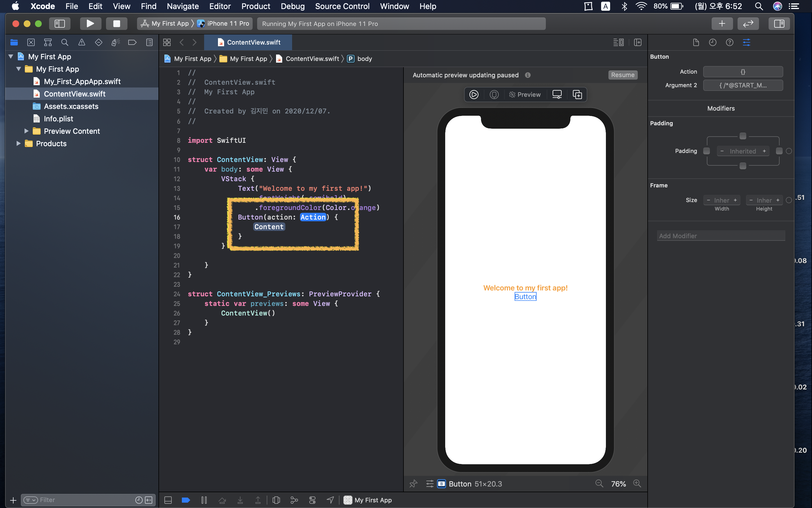
Task: Expand the Products folder
Action: tap(19, 143)
